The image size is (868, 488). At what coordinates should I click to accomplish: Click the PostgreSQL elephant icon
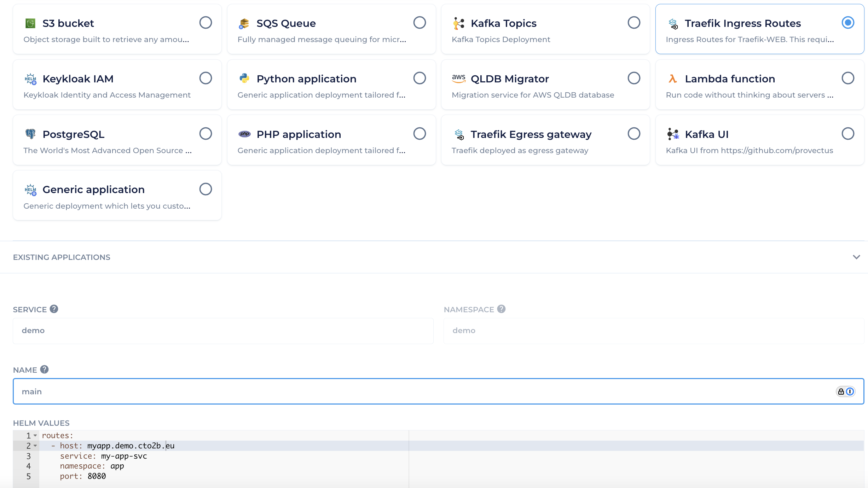pyautogui.click(x=30, y=134)
